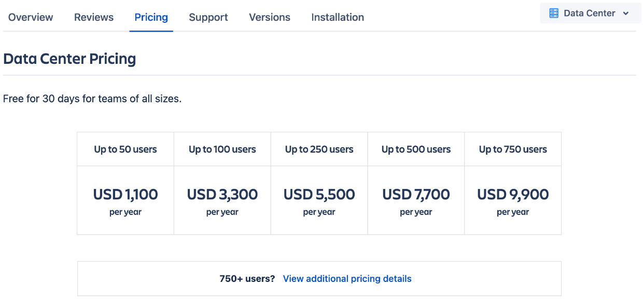This screenshot has height=299, width=644.
Task: Click the Data Center product icon
Action: click(x=554, y=13)
